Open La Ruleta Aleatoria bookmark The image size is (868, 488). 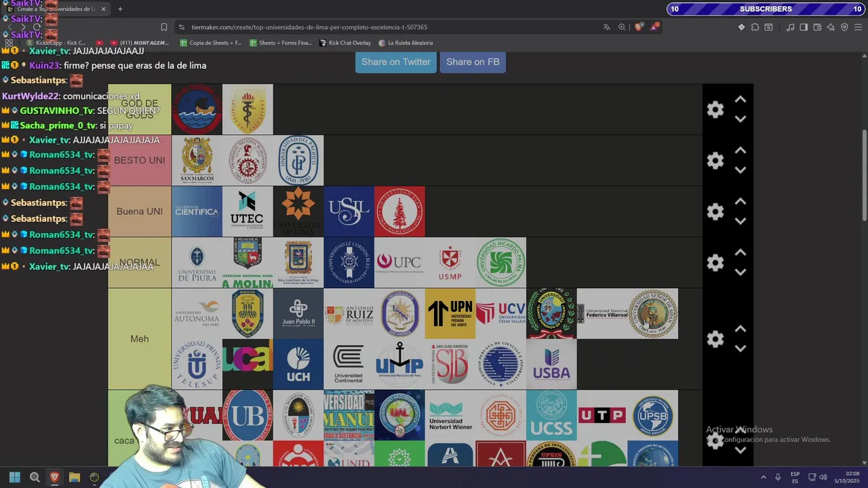406,43
